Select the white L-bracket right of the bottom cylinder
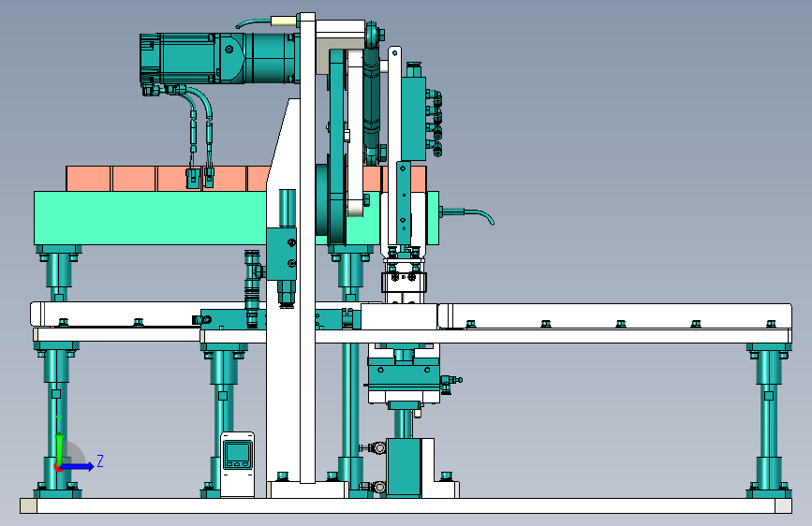Screen dimensions: 812x526 (x=439, y=468)
